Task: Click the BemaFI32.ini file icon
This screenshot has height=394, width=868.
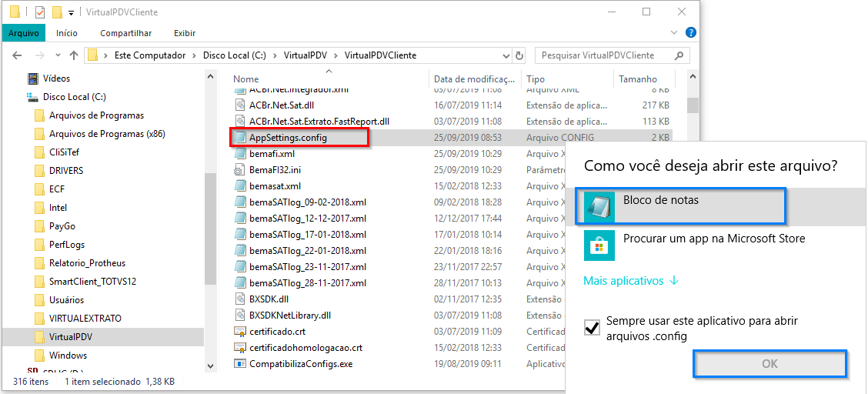Action: coord(239,169)
